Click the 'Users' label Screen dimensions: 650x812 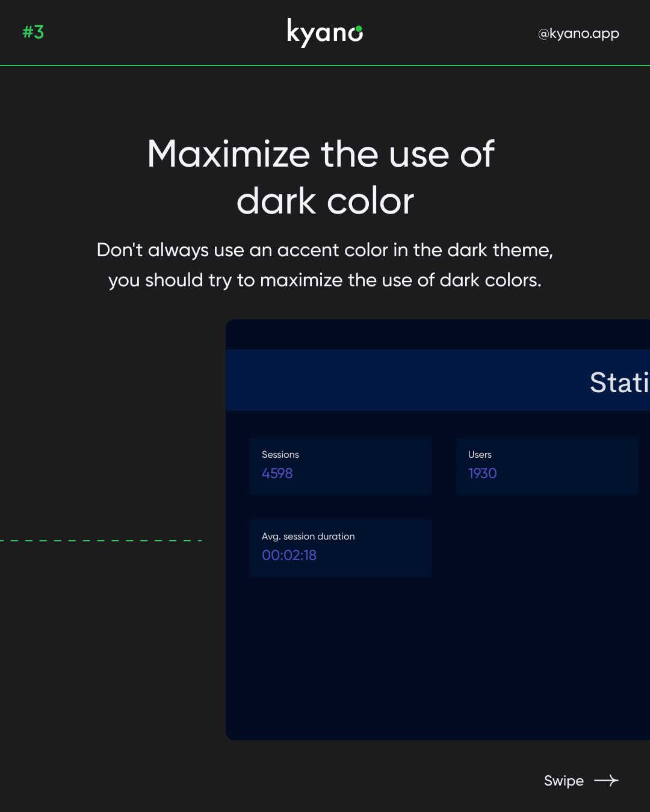coord(480,455)
